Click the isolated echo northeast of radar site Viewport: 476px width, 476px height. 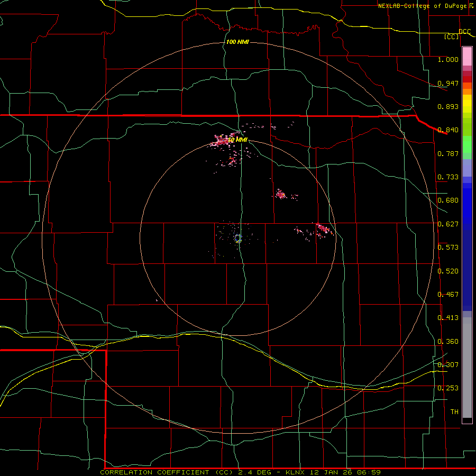click(280, 194)
